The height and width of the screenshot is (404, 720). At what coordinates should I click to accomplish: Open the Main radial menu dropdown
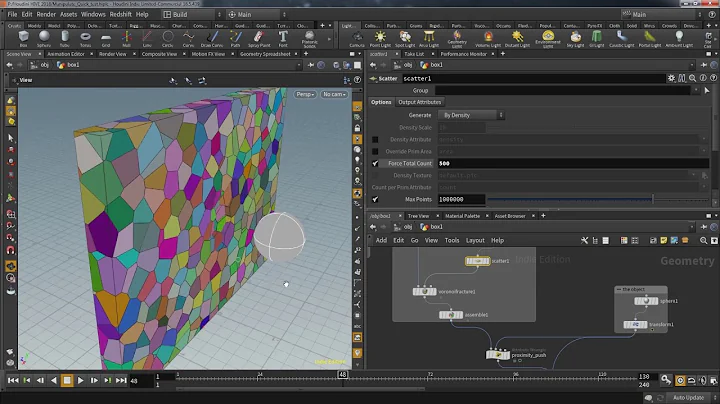coord(257,15)
